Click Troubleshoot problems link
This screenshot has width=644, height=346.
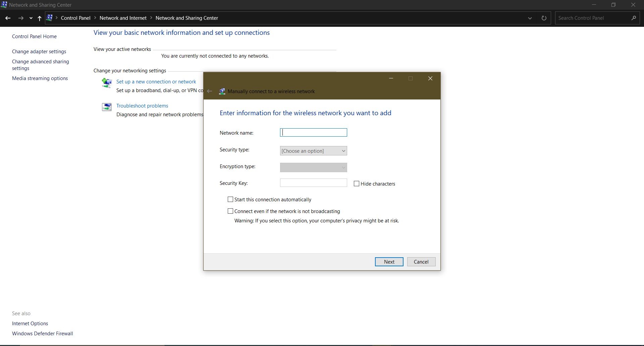[142, 106]
